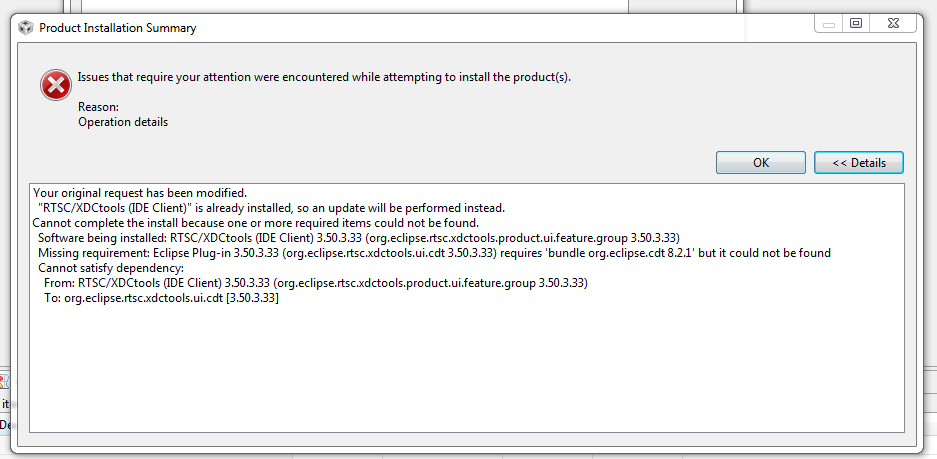Click the red error icon in the dialog
937x459 pixels.
[x=55, y=85]
